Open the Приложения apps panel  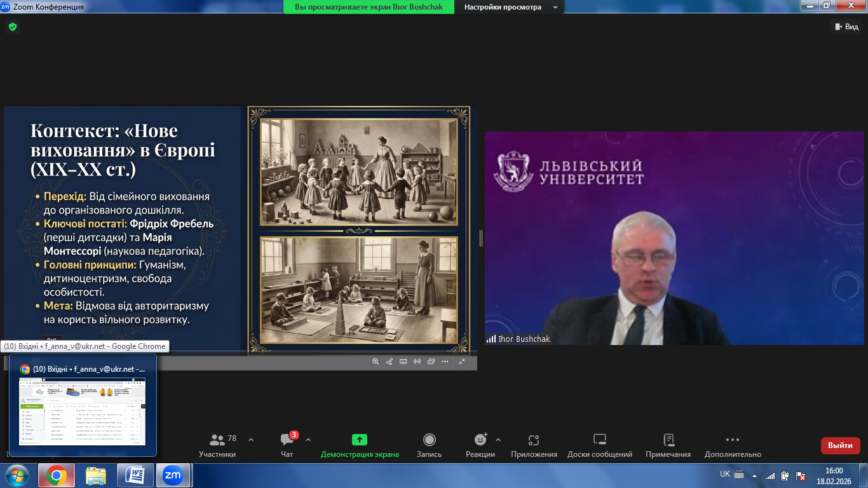point(534,445)
